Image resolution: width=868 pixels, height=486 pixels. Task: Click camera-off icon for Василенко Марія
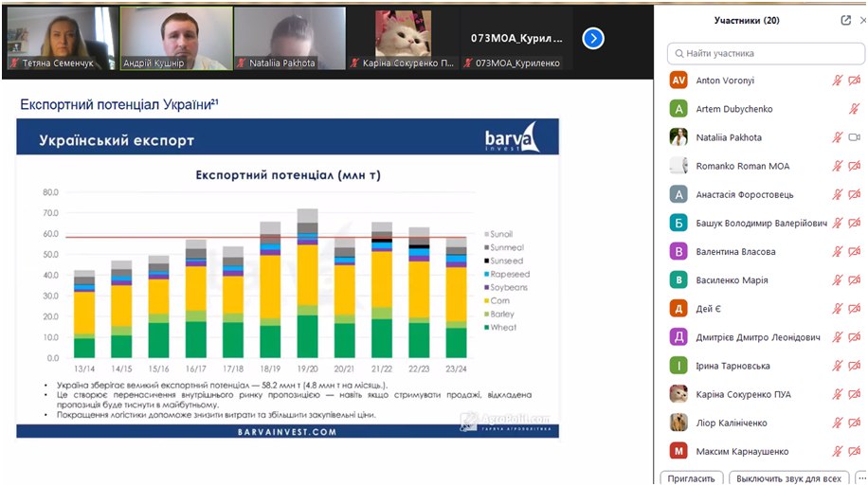point(854,280)
